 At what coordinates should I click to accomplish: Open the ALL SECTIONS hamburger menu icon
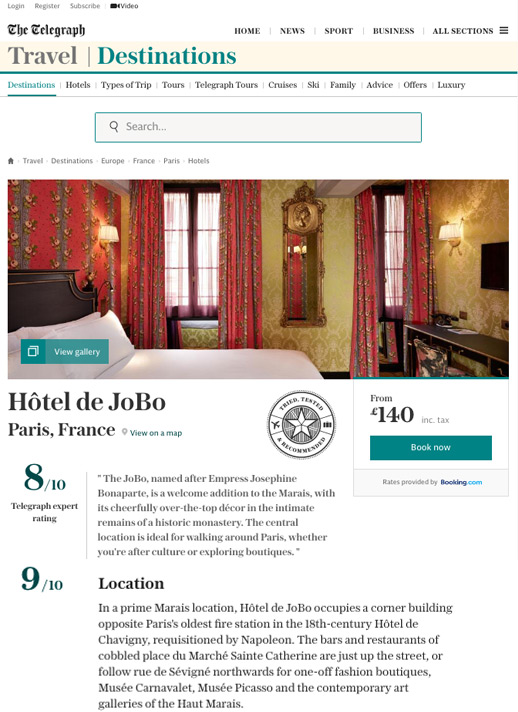click(x=504, y=30)
